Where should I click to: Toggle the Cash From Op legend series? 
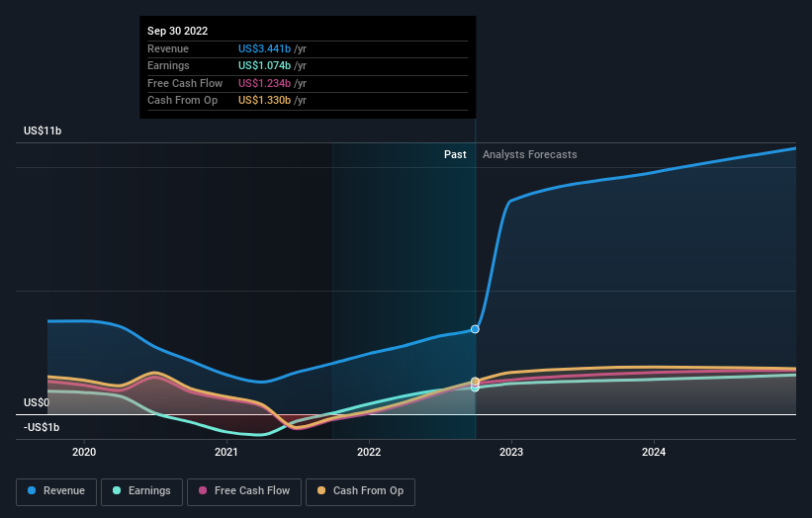pos(360,491)
